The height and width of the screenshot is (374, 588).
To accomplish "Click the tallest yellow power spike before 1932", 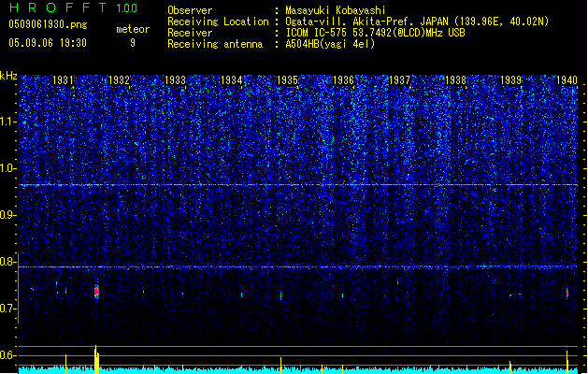I will click(96, 359).
